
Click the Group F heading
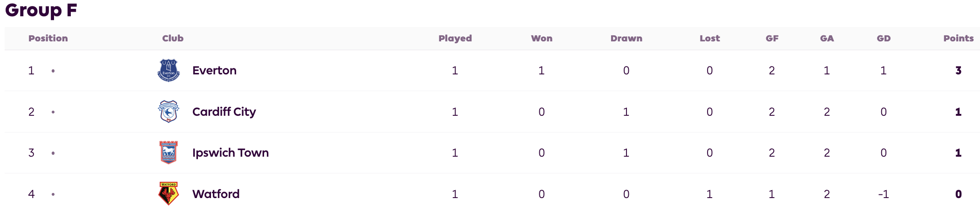pyautogui.click(x=41, y=10)
